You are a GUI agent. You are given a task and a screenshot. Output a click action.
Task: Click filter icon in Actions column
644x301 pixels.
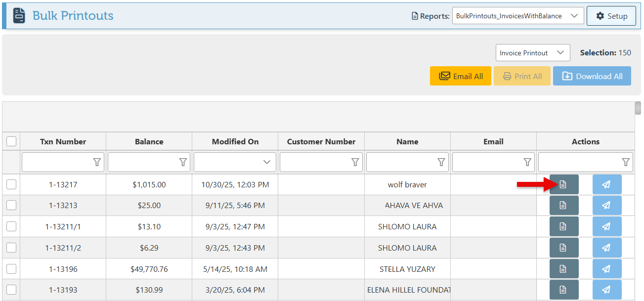point(626,162)
